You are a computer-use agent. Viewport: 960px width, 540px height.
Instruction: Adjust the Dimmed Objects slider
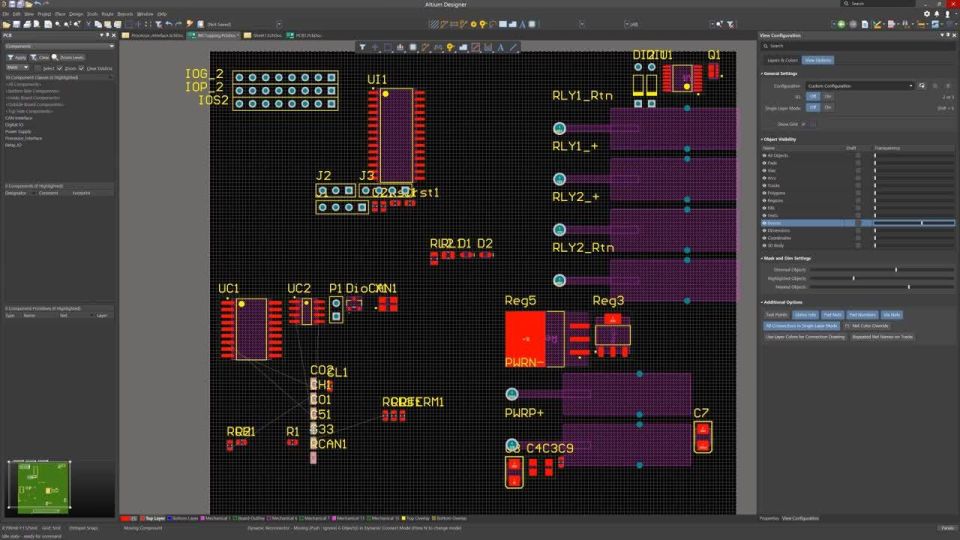[x=882, y=269]
